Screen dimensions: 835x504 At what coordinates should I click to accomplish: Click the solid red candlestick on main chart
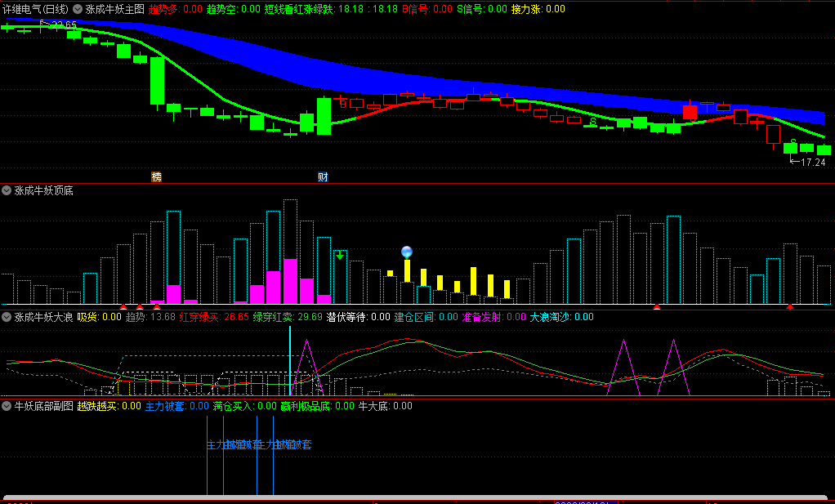click(690, 112)
